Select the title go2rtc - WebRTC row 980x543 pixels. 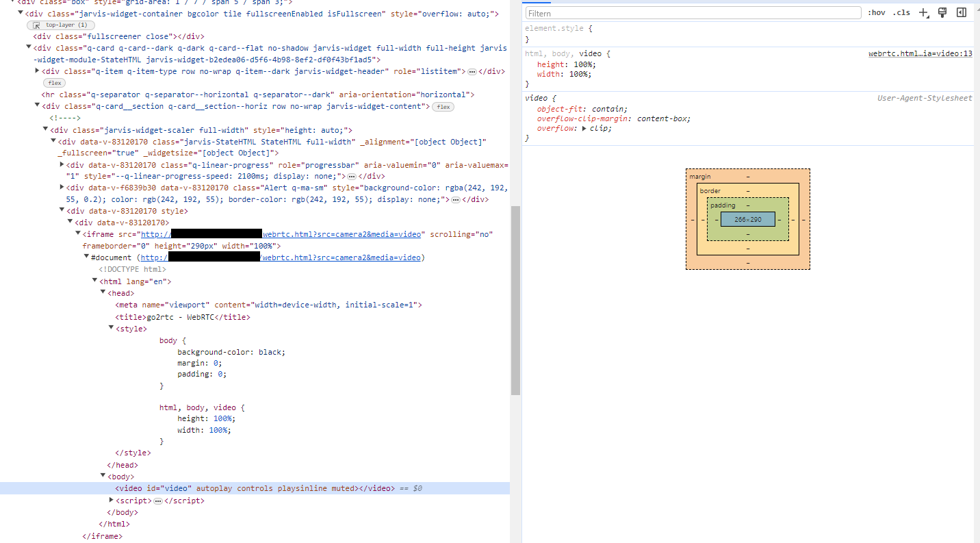(182, 317)
